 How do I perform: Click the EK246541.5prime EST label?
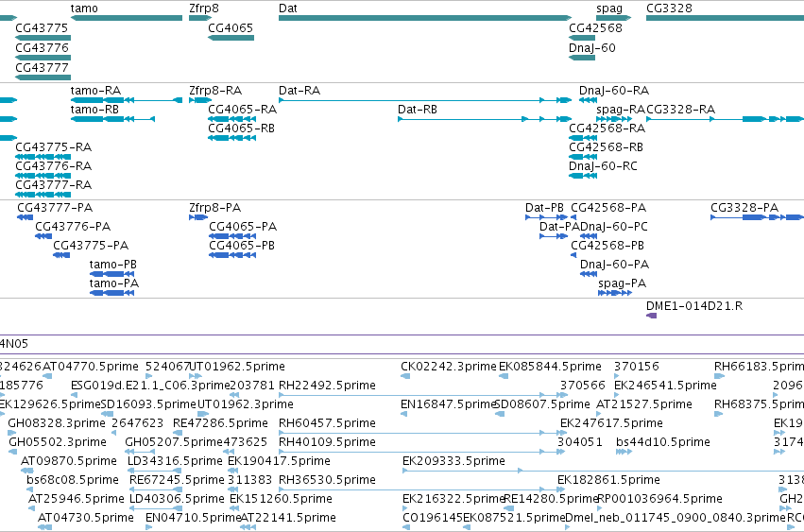[665, 386]
